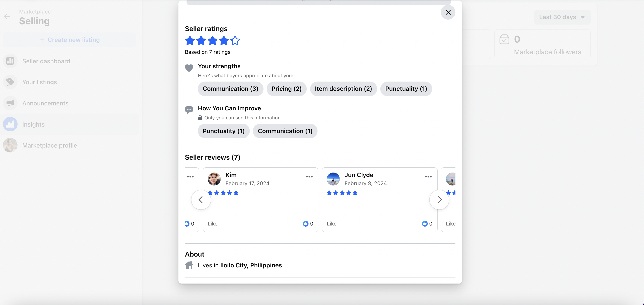Open Seller dashboard from sidebar
This screenshot has width=644, height=305.
pyautogui.click(x=46, y=61)
